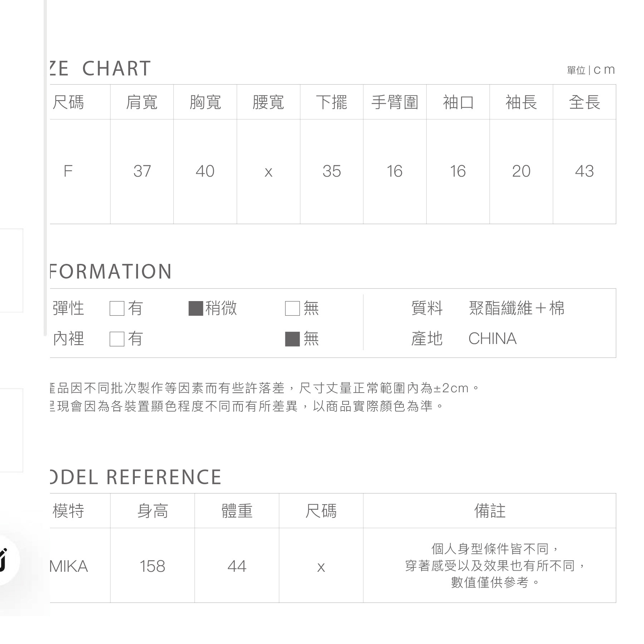
Task: Check the 內裡 有 checkbox
Action: pyautogui.click(x=117, y=339)
